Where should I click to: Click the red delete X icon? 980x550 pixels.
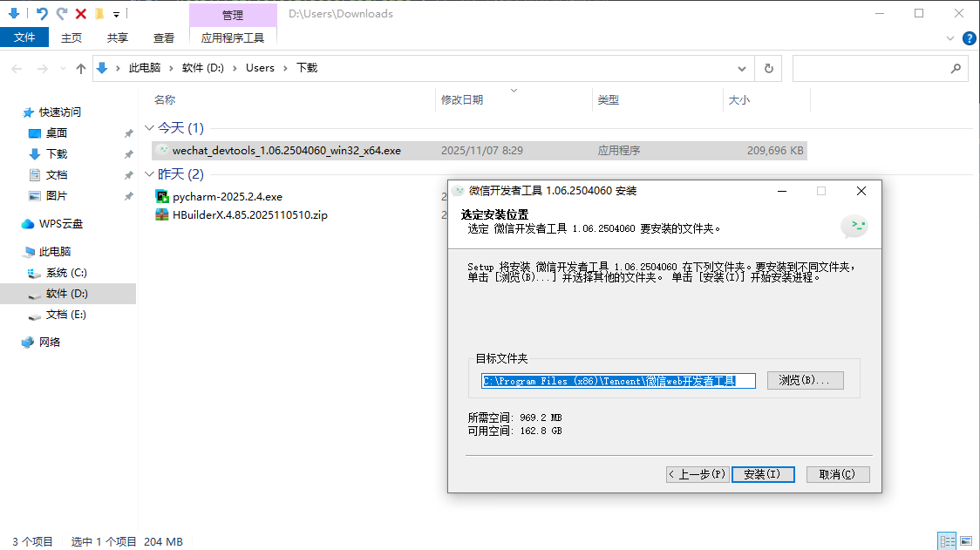pyautogui.click(x=81, y=13)
